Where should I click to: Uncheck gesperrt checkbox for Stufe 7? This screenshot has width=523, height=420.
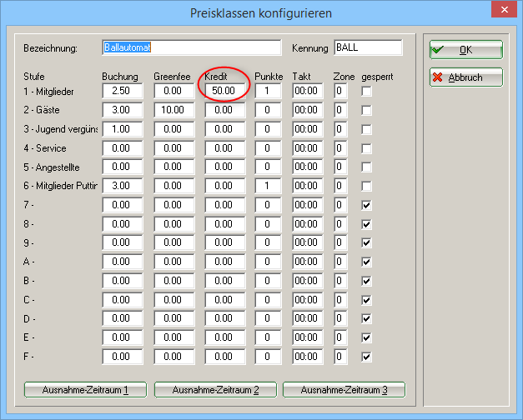pyautogui.click(x=366, y=205)
